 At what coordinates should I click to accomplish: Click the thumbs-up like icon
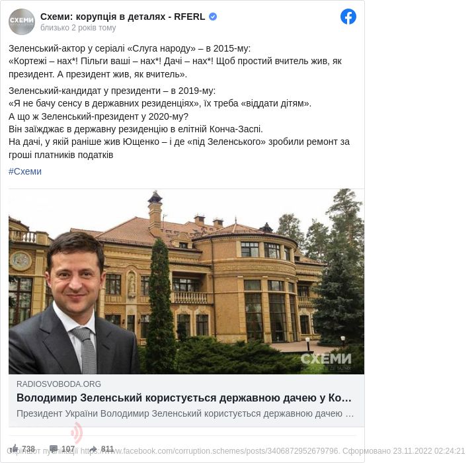[14, 448]
